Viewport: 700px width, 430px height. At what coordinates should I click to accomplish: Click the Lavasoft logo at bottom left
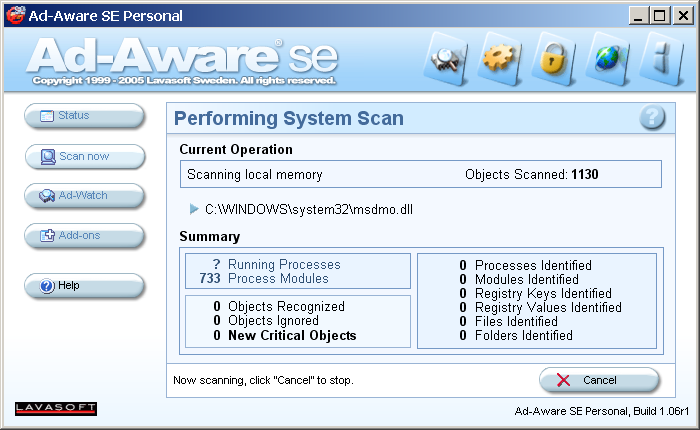(x=56, y=409)
